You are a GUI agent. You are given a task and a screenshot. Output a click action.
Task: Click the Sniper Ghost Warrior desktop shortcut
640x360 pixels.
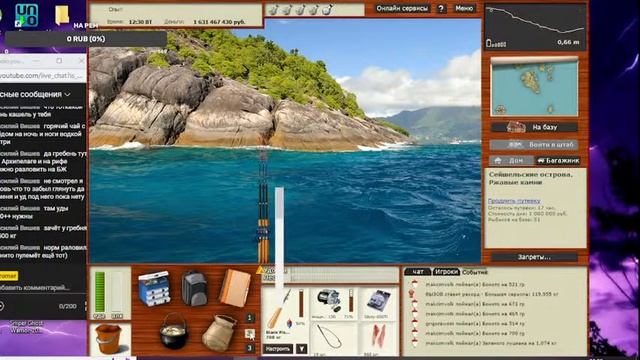pos(27,327)
